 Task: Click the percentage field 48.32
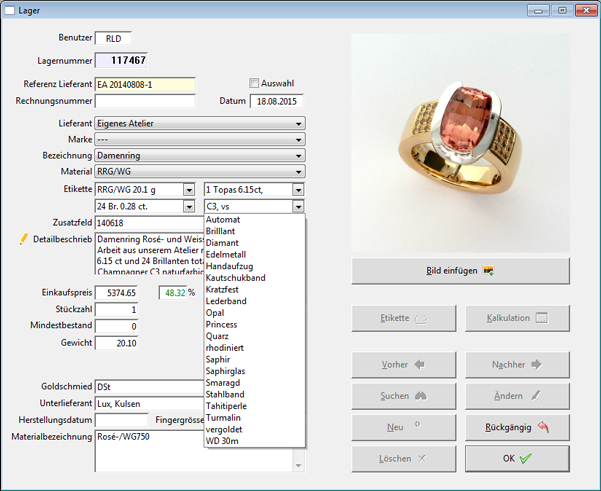pyautogui.click(x=173, y=293)
